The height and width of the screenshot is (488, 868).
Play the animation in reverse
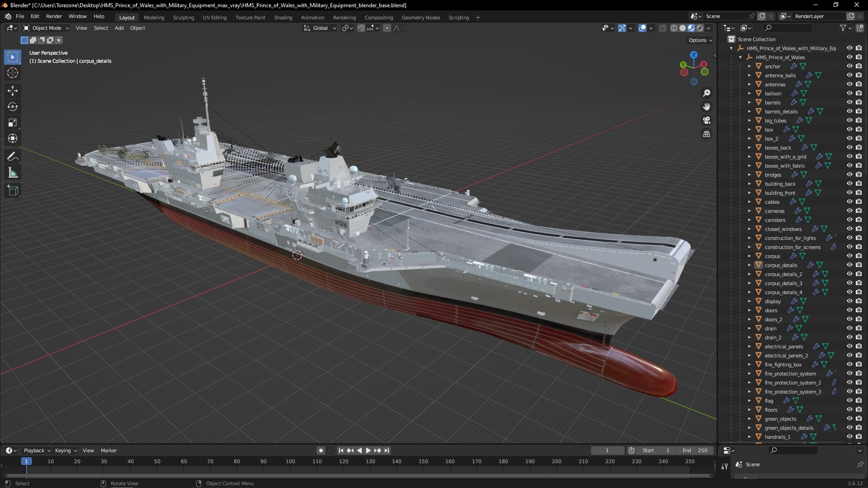[359, 450]
